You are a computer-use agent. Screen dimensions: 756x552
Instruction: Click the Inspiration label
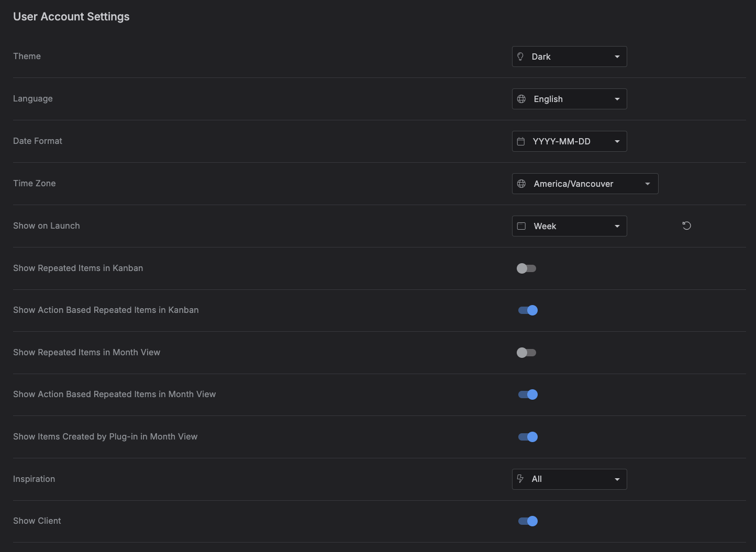[x=34, y=479]
